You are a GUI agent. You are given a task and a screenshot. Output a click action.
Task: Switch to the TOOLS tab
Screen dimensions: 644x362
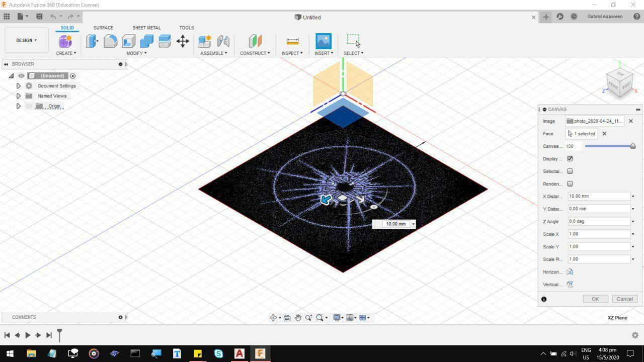pyautogui.click(x=187, y=28)
